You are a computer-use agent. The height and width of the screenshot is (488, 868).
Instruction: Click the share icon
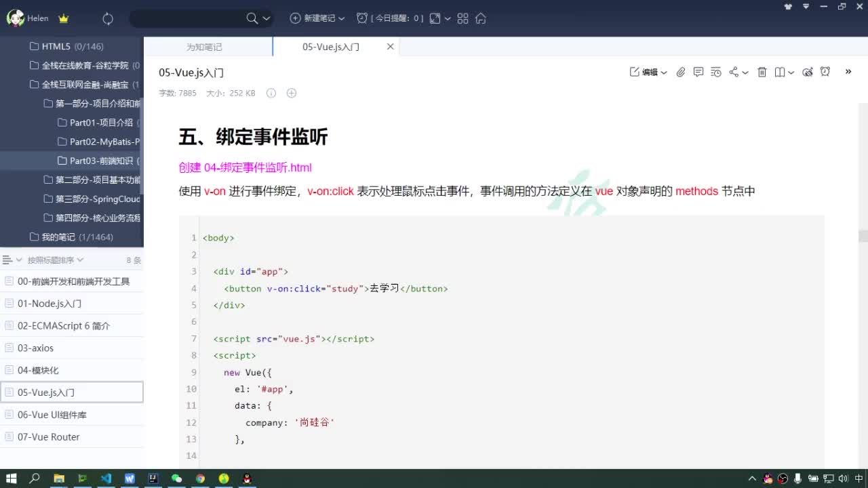pyautogui.click(x=734, y=72)
